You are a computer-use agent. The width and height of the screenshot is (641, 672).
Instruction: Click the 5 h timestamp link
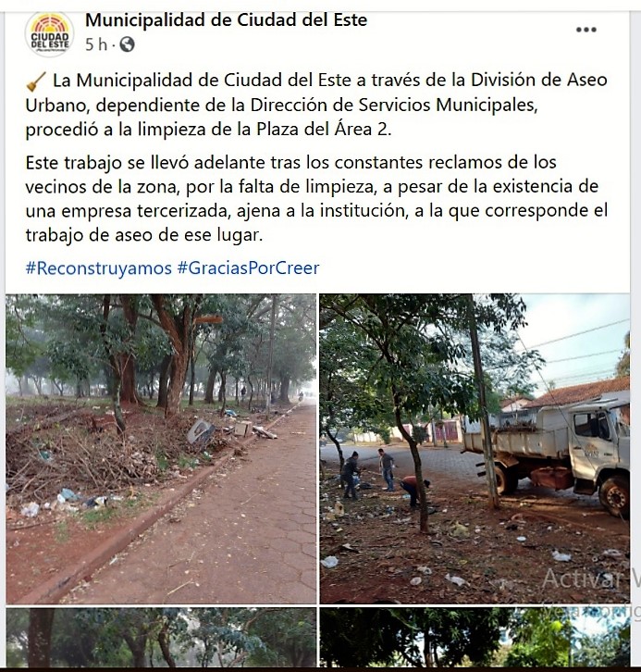[x=96, y=44]
